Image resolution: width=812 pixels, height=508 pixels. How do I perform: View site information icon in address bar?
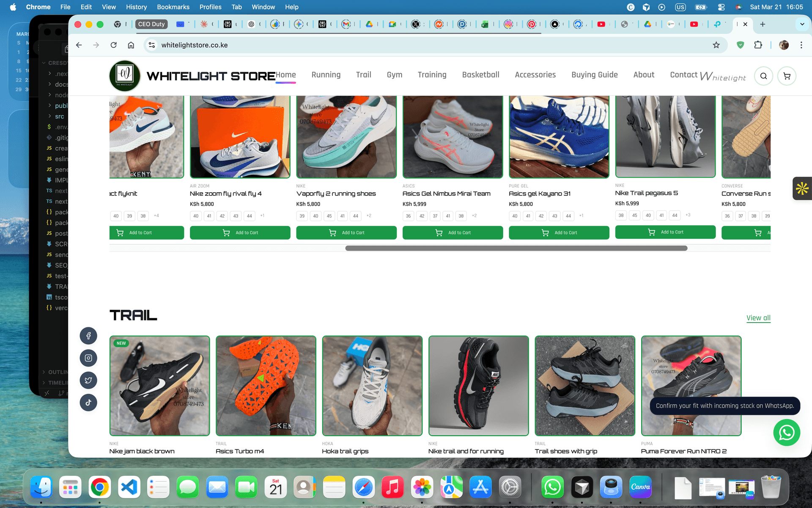tap(152, 45)
